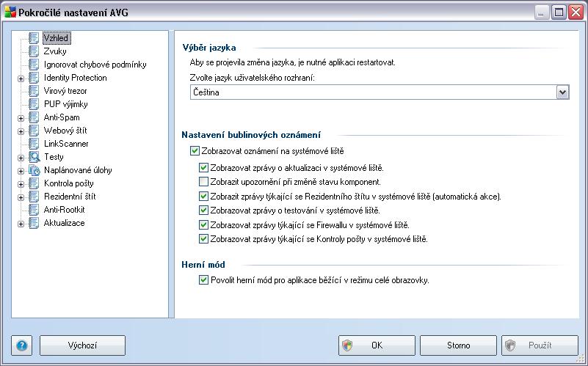Select Identity Protection label in tree
Viewport: 588px width, 366px height.
tap(76, 78)
